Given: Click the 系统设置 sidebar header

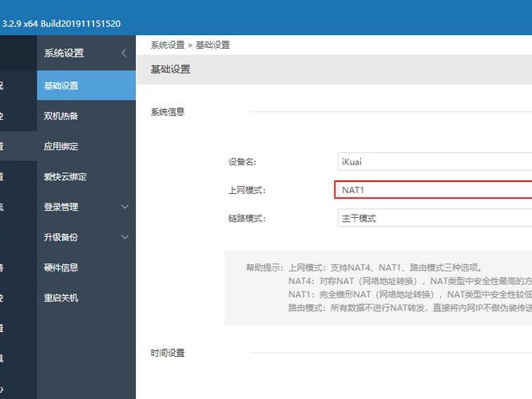Looking at the screenshot, I should pos(64,53).
